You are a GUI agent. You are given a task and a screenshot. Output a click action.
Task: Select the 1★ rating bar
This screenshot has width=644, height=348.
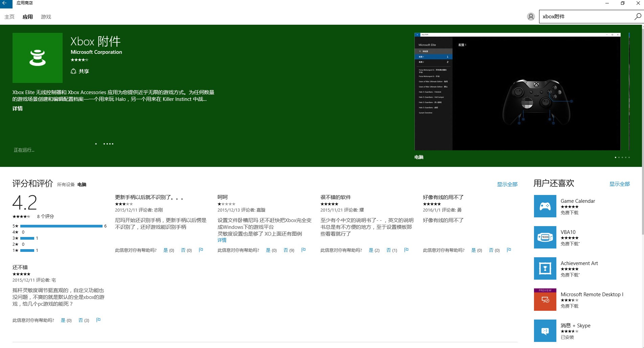point(27,251)
